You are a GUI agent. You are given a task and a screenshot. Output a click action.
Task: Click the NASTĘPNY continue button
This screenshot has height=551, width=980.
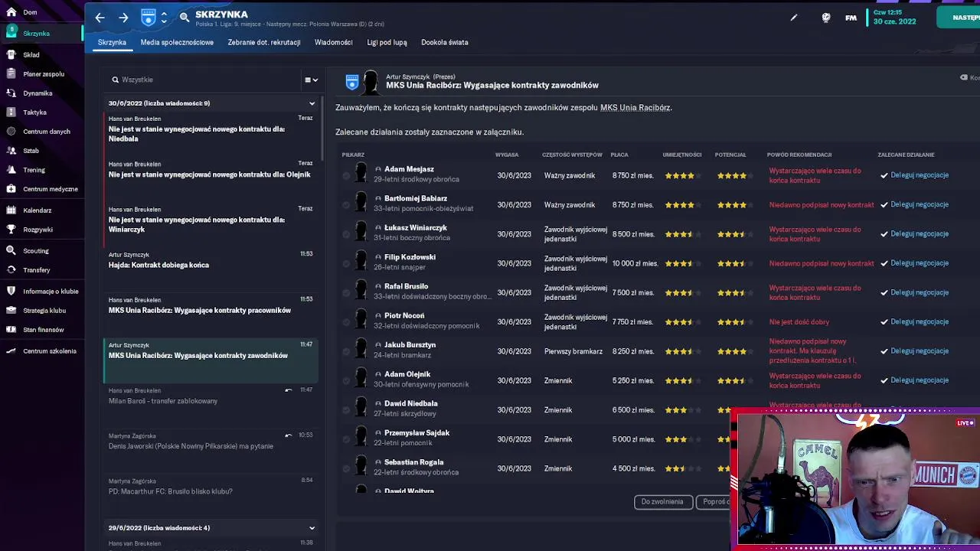[959, 17]
